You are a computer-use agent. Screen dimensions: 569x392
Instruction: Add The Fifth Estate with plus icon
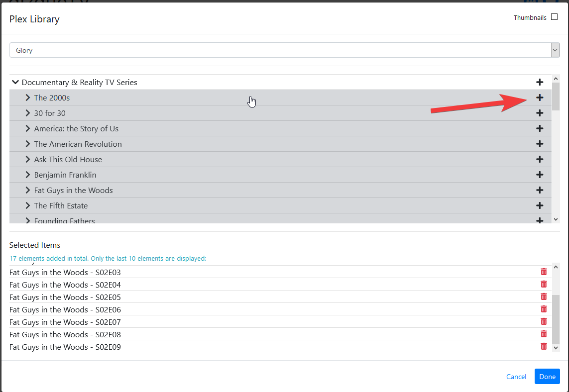pos(540,205)
